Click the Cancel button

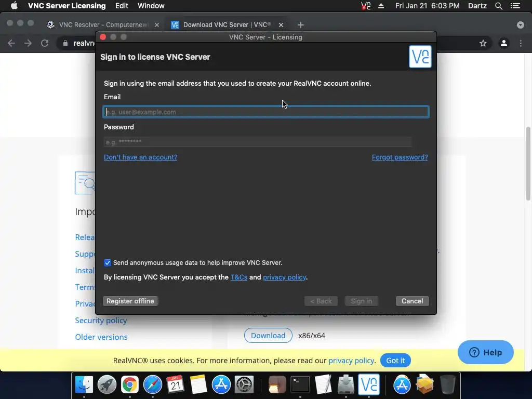pyautogui.click(x=412, y=301)
